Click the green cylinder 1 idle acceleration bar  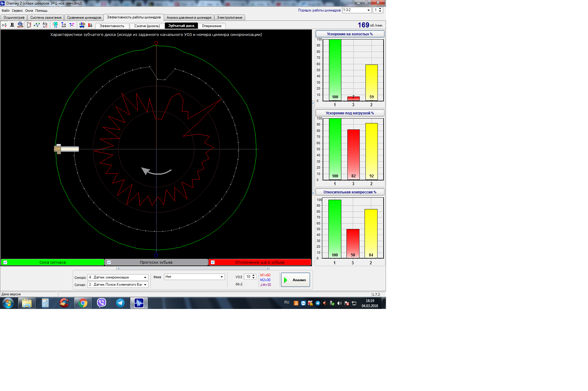335,70
